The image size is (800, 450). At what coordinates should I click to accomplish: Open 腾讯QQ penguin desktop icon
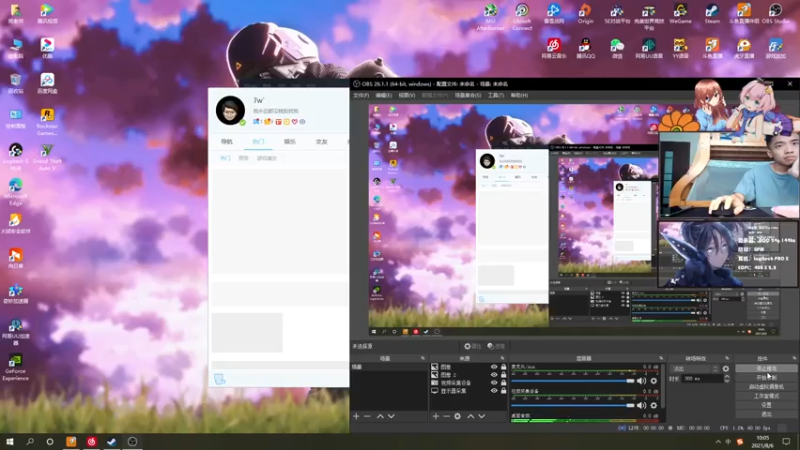click(x=585, y=48)
